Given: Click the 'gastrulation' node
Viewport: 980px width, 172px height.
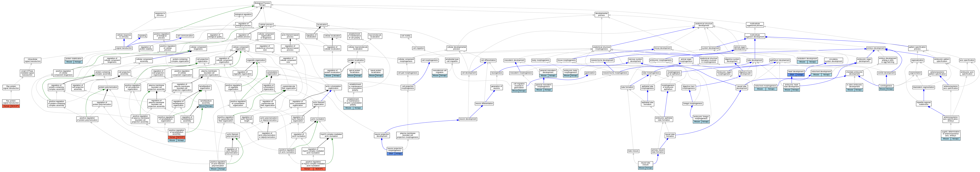Looking at the screenshot, I should [x=590, y=73].
